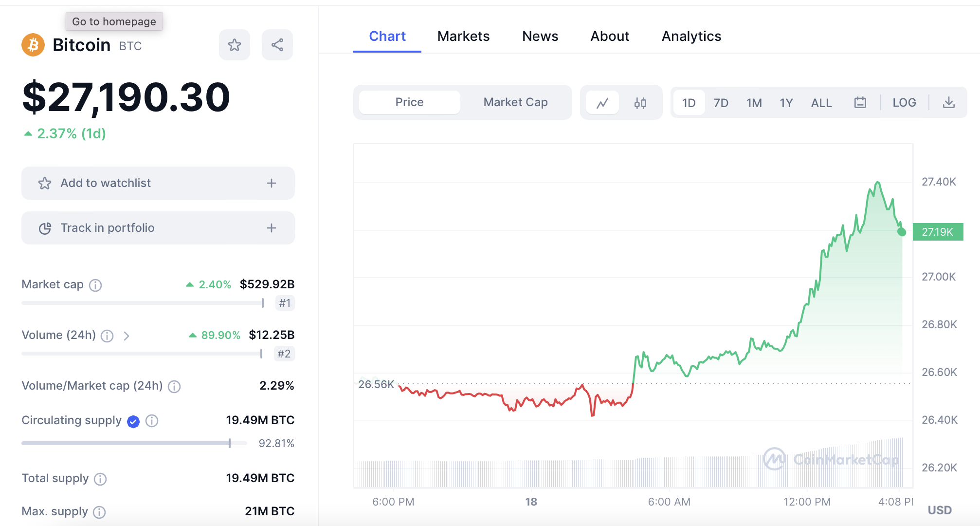
Task: Select the 7D time range
Action: [x=721, y=103]
